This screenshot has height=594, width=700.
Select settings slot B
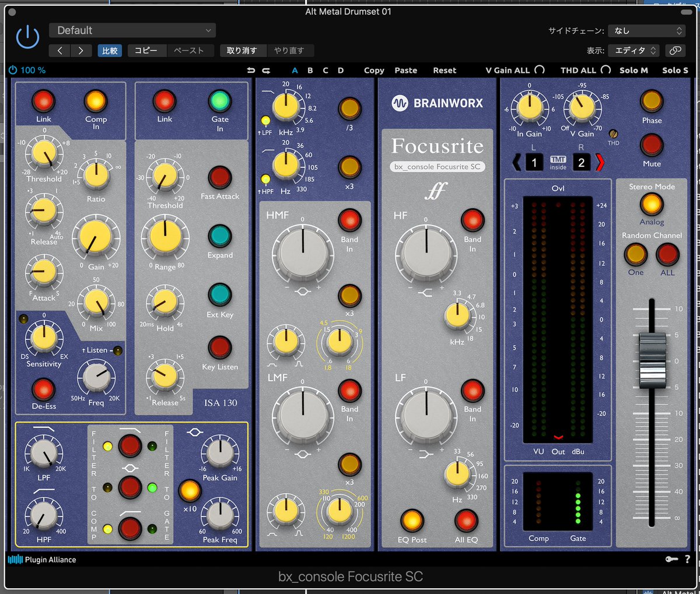pos(310,70)
